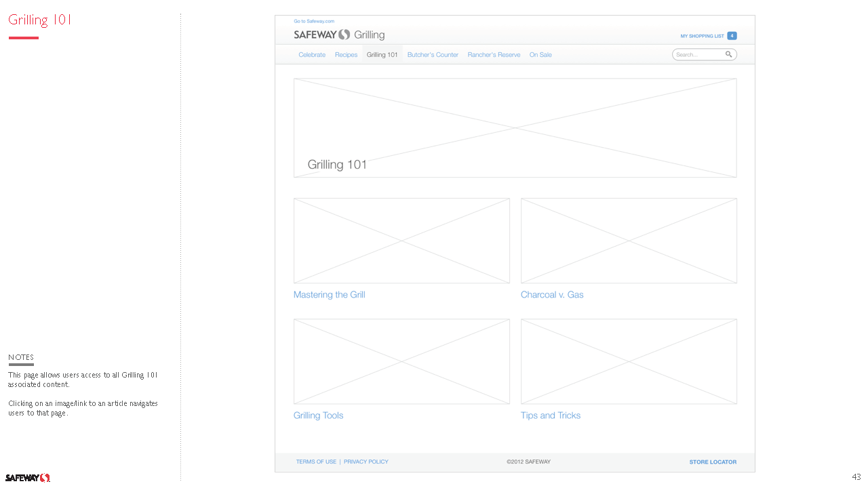Click the search magnifier icon

click(x=728, y=54)
